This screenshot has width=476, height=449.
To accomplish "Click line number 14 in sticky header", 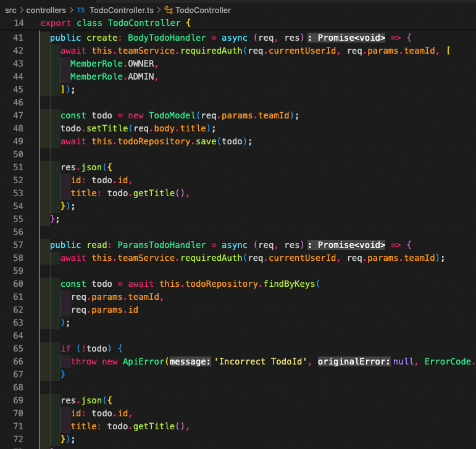I will 19,23.
